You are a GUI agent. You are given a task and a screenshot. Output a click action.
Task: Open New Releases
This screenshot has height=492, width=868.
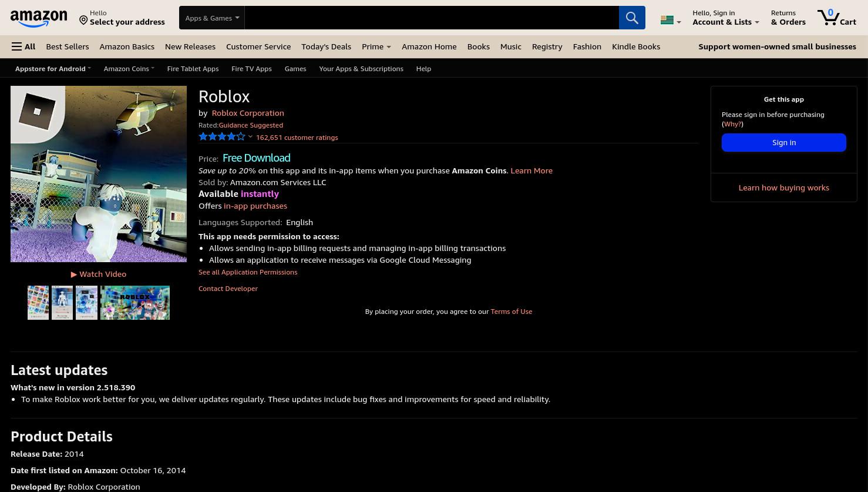coord(190,46)
